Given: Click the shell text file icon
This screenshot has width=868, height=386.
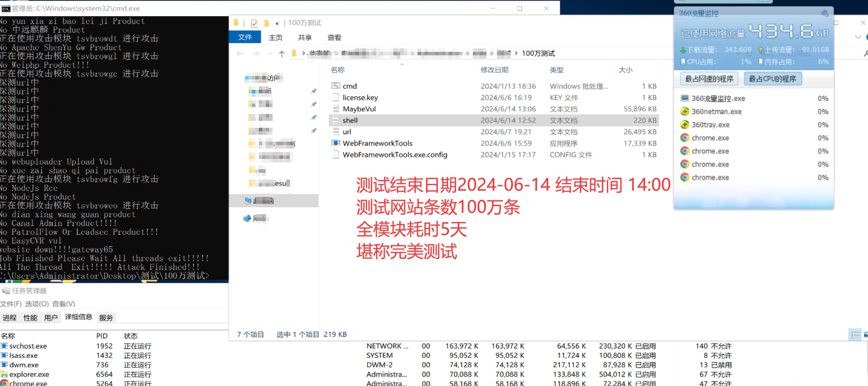Looking at the screenshot, I should 336,120.
